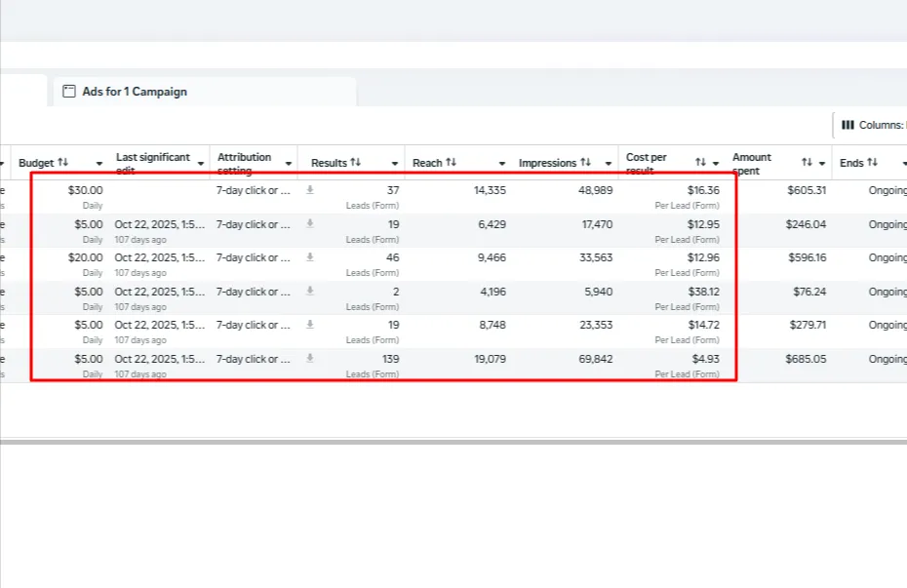Click the columns bars icon next to Columns
907x588 pixels.
pyautogui.click(x=848, y=125)
